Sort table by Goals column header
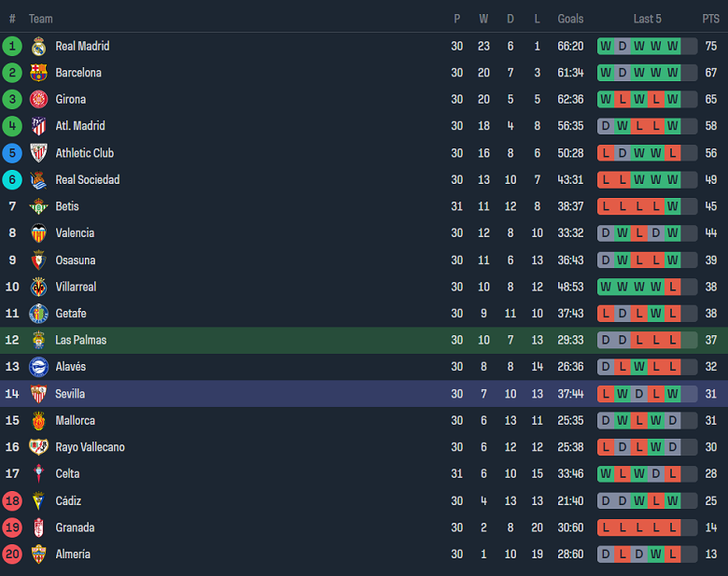Image resolution: width=728 pixels, height=576 pixels. (570, 19)
